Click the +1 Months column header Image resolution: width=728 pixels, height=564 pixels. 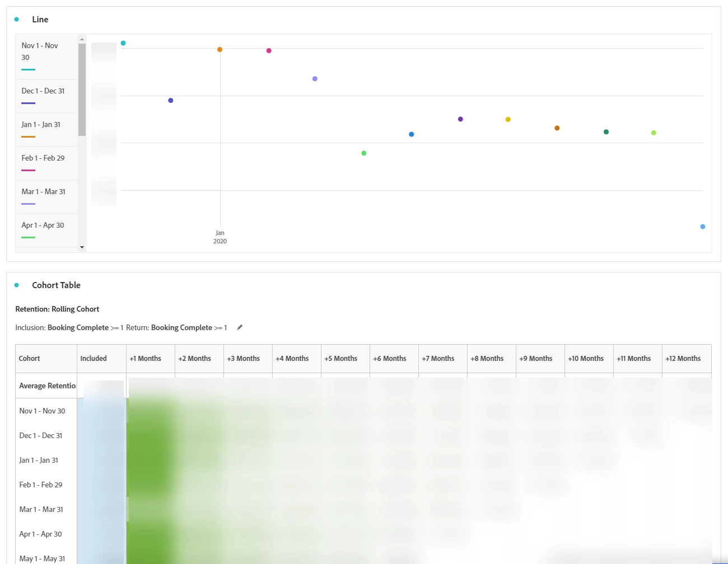151,359
